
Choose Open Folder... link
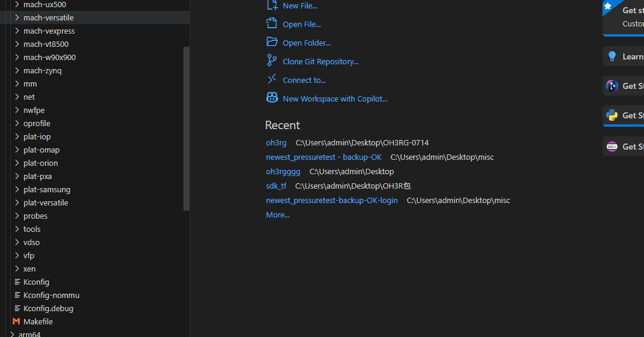coord(307,43)
